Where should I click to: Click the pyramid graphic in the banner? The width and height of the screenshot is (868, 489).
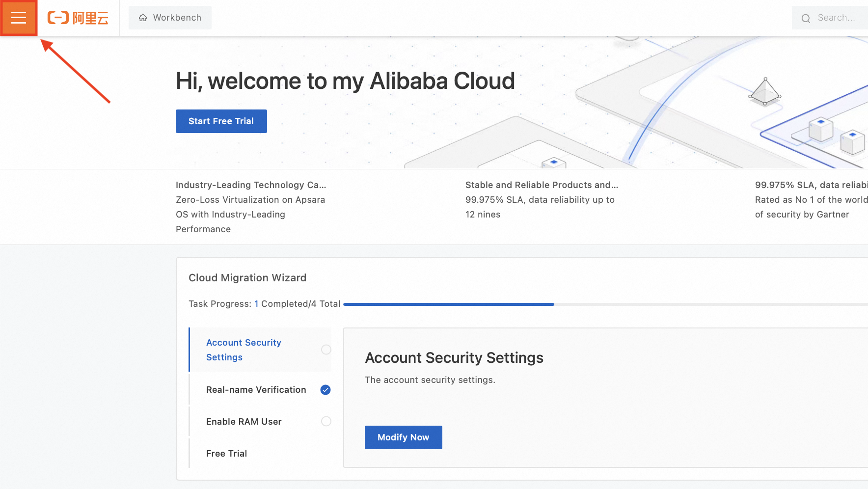[x=764, y=92]
